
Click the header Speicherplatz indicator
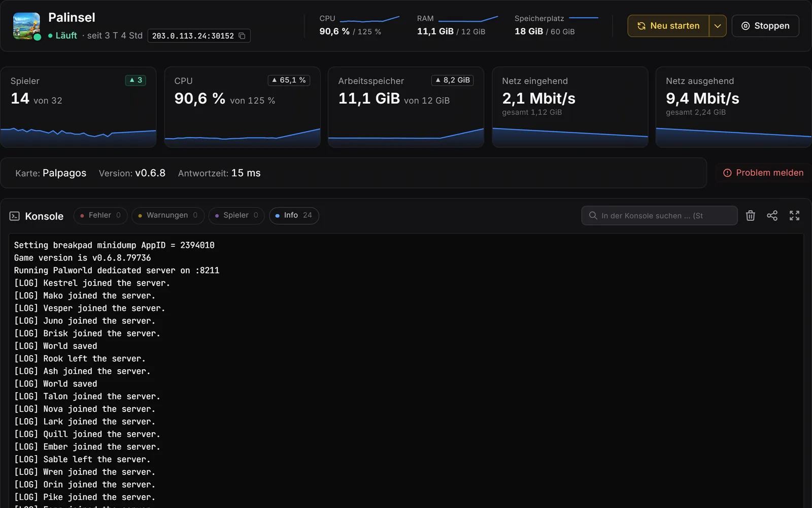coord(584,18)
